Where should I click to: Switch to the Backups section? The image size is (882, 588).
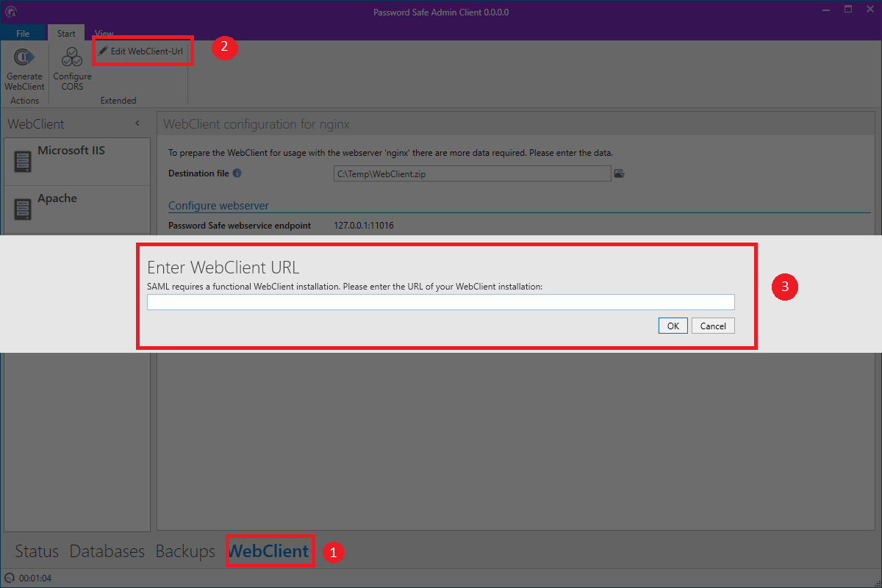click(185, 551)
